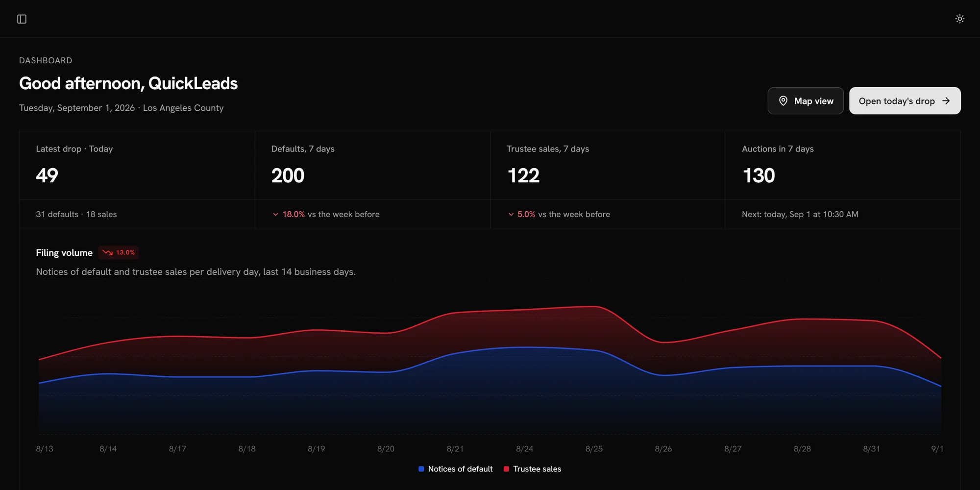Switch theme with the sun icon
Image resolution: width=980 pixels, height=490 pixels.
959,19
